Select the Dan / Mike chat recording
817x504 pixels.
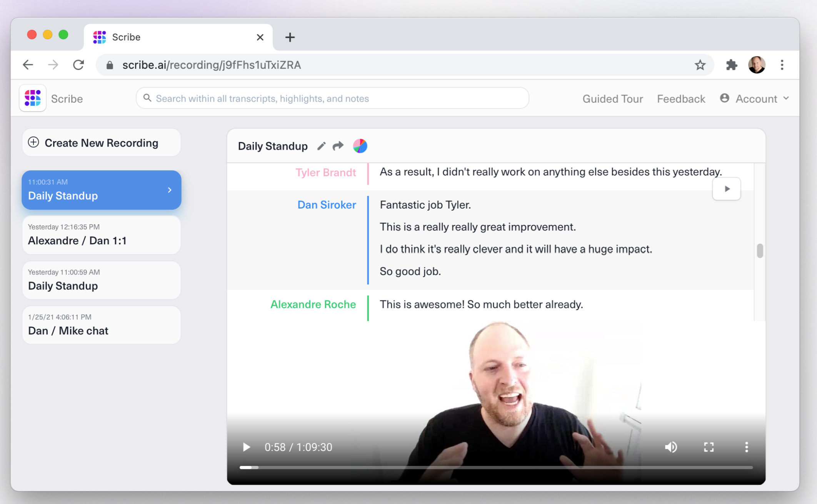coord(101,325)
